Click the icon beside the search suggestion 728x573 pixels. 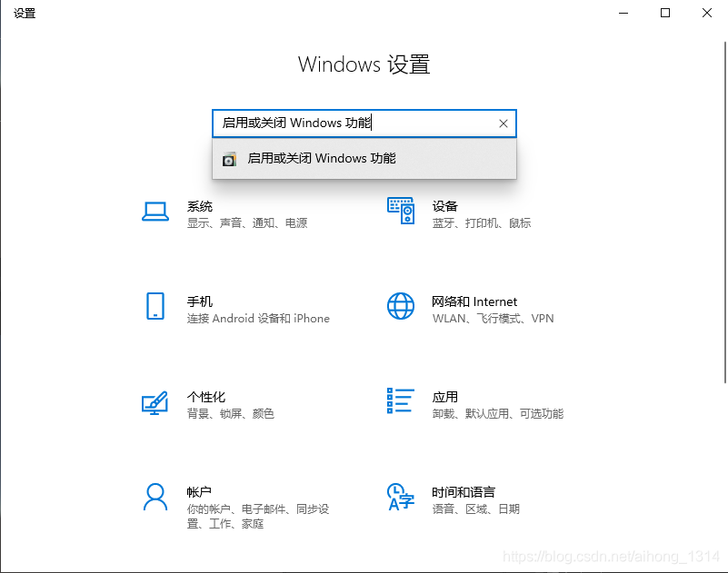[229, 159]
